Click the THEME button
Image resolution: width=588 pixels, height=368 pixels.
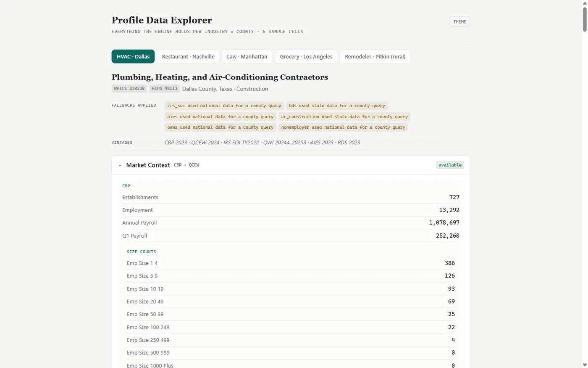point(459,22)
